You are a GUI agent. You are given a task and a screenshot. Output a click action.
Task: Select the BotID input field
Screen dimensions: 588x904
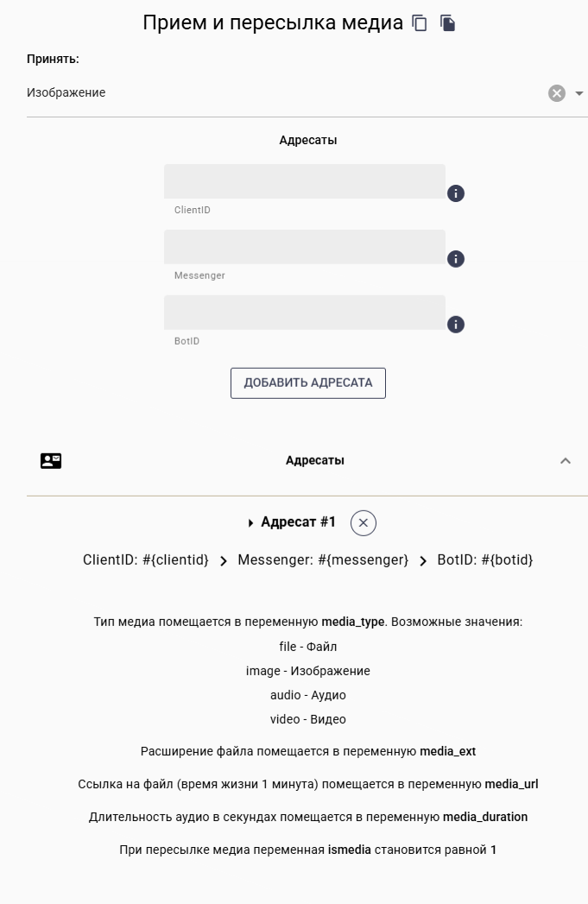click(304, 313)
